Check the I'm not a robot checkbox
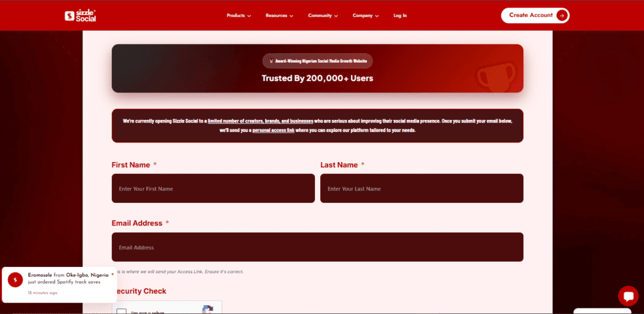 pyautogui.click(x=121, y=311)
